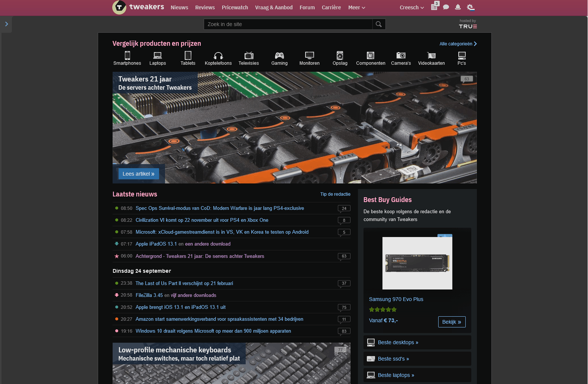This screenshot has height=384, width=588.
Task: Open comment count 83 for Windows 10 article
Action: coord(344,331)
